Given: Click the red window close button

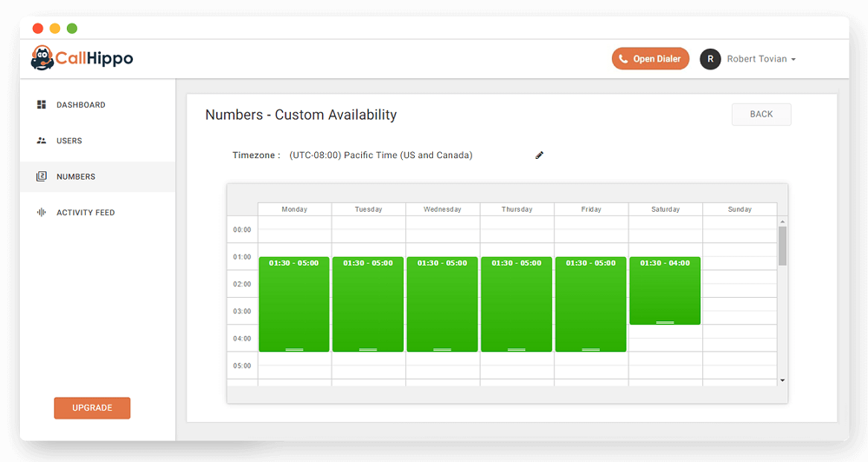Looking at the screenshot, I should 37,29.
